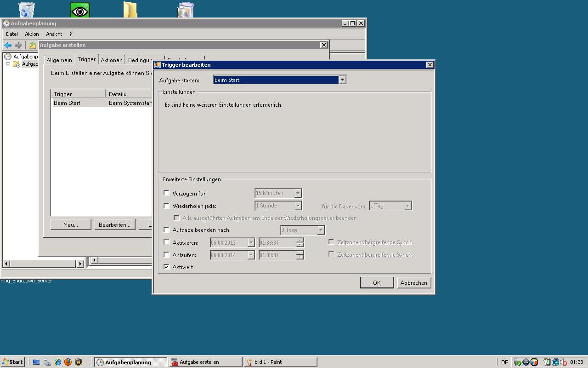Select the 'Beim Start' trigger row
This screenshot has height=368, width=588.
[x=67, y=103]
